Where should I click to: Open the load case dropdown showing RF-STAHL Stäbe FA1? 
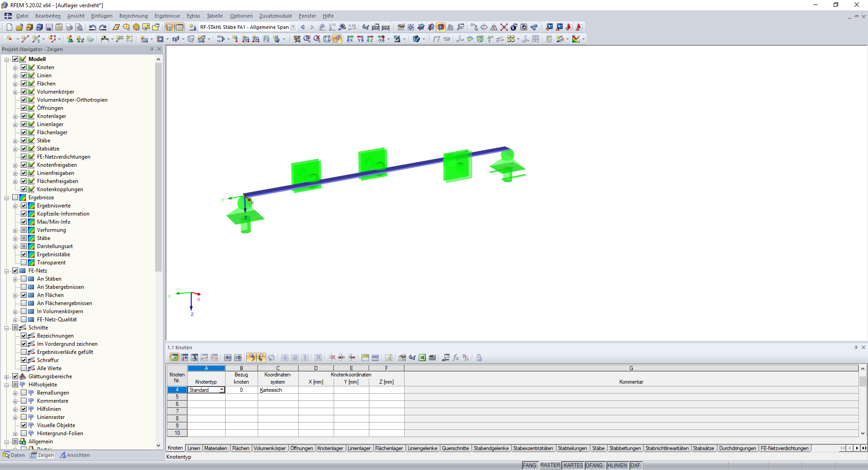(x=294, y=27)
